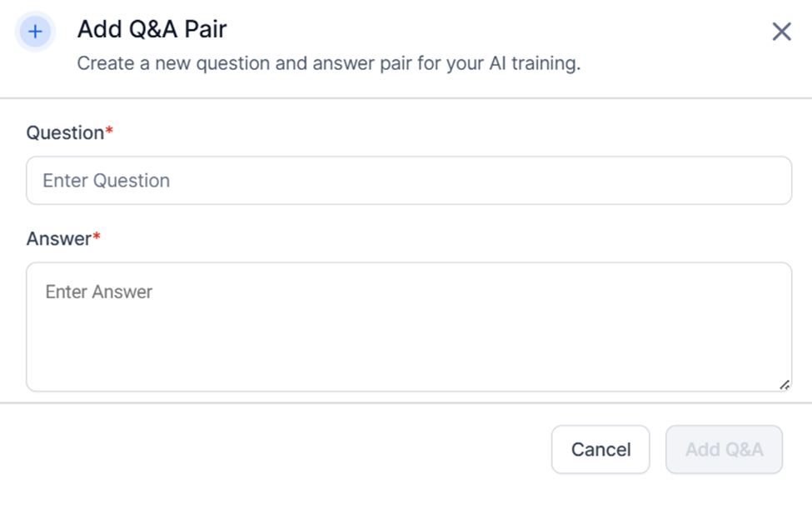Cancel adding the Q&A pair

[x=600, y=450]
